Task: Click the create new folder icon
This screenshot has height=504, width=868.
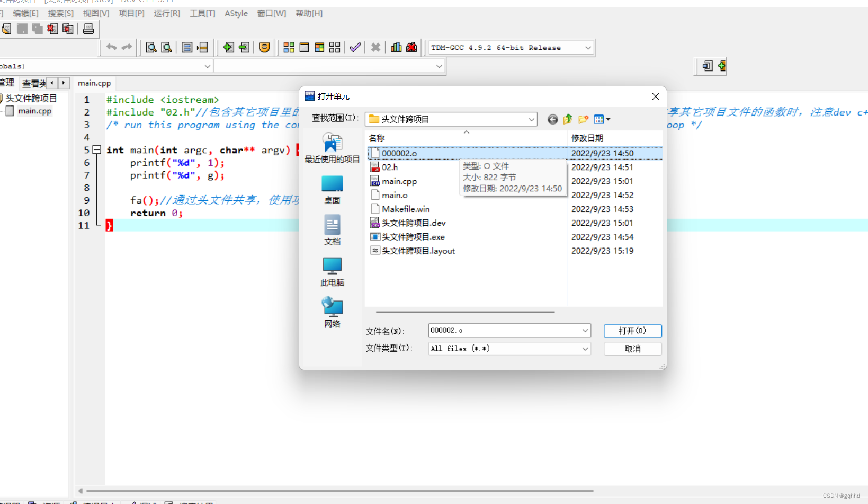Action: tap(583, 119)
